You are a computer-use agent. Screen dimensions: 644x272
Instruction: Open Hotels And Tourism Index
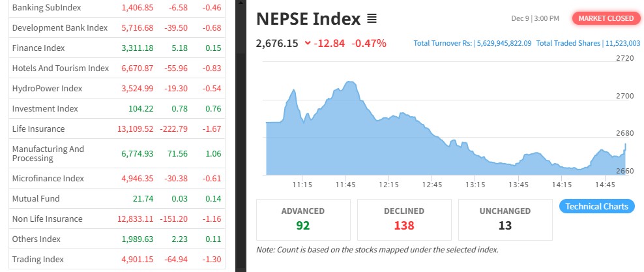tap(60, 68)
